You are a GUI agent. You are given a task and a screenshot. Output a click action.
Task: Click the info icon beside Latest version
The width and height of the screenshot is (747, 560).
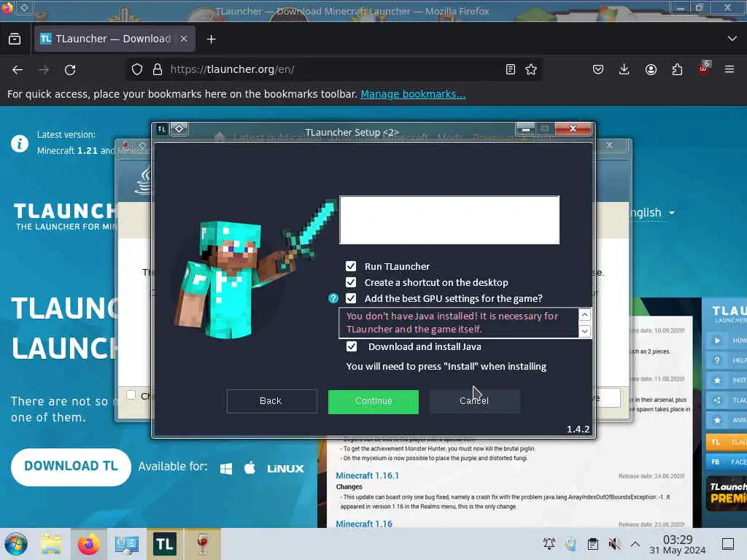coord(20,144)
